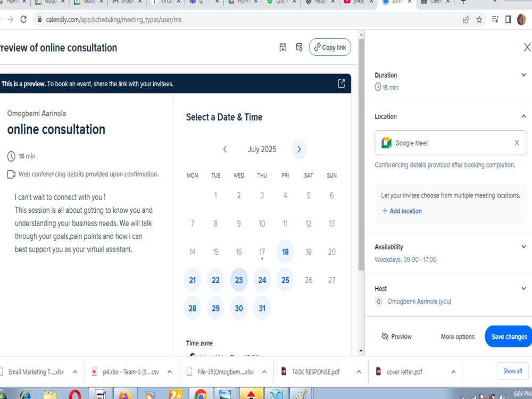This screenshot has height=399, width=532.
Task: Open Opera browser from taskbar
Action: (x=74, y=395)
